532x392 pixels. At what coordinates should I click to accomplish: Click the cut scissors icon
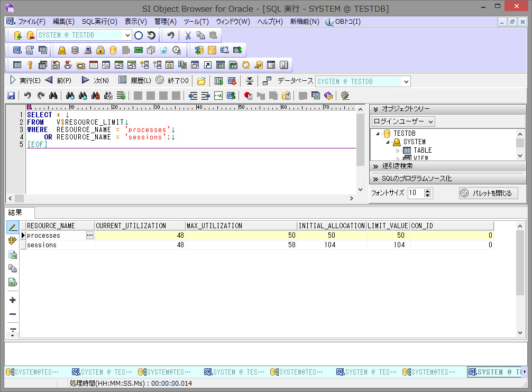188,35
